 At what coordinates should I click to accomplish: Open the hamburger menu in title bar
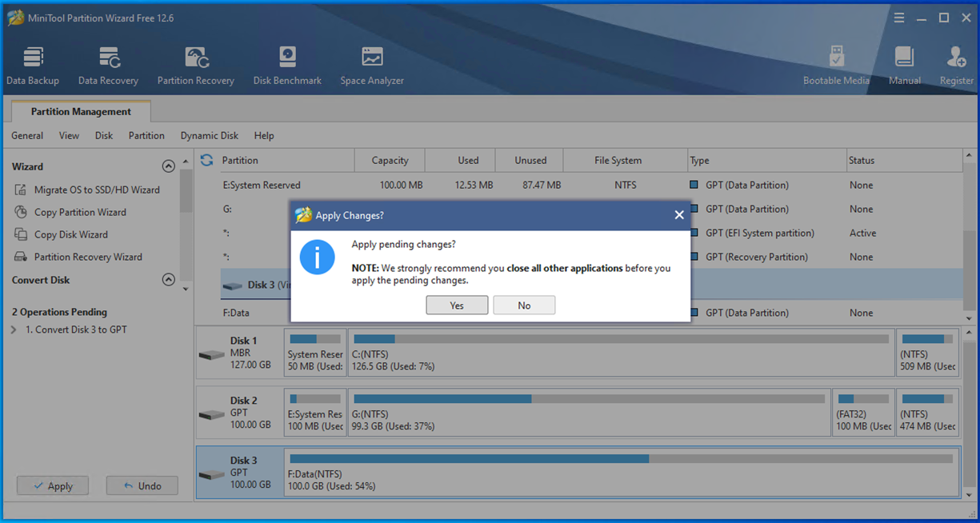tap(899, 18)
